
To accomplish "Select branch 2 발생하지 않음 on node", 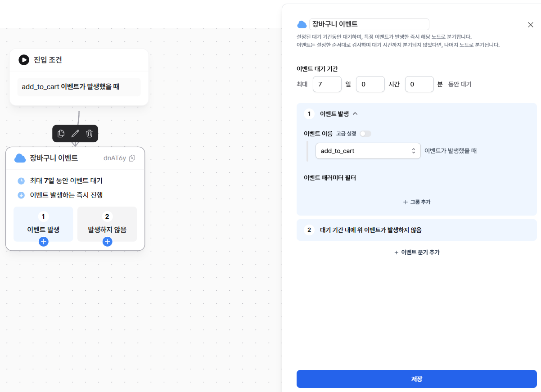I will (x=107, y=224).
